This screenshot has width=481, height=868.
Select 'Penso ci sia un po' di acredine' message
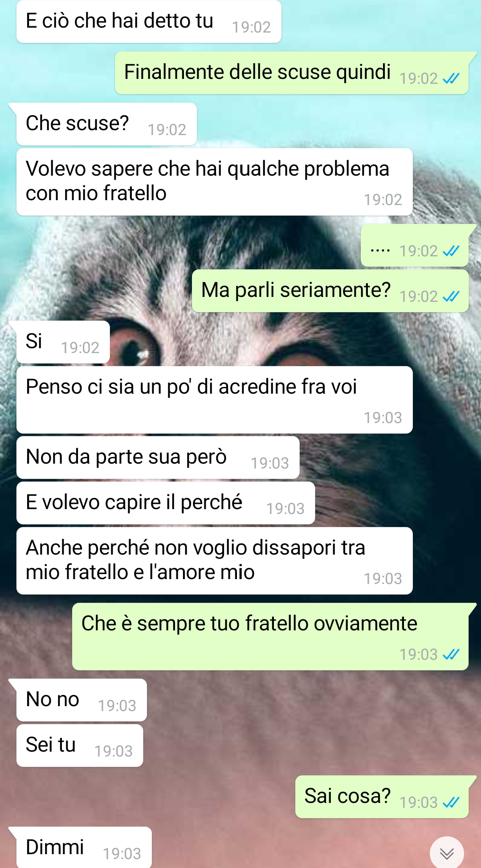click(214, 400)
